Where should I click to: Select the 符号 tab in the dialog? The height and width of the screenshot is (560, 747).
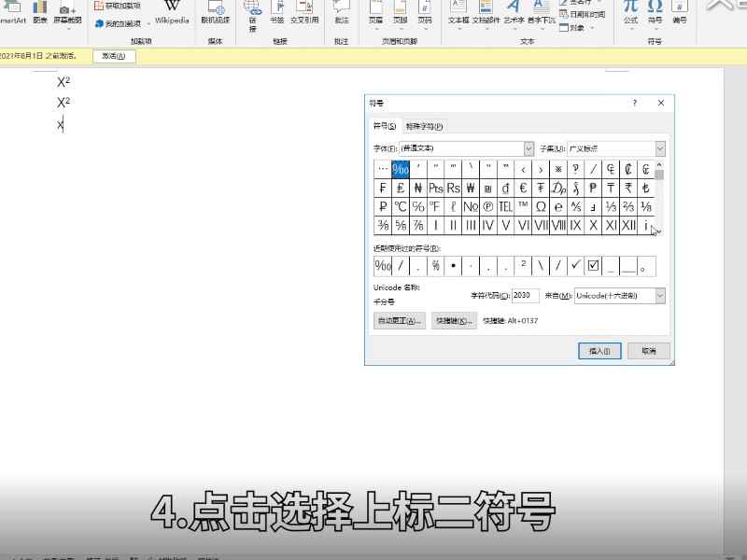pos(382,125)
